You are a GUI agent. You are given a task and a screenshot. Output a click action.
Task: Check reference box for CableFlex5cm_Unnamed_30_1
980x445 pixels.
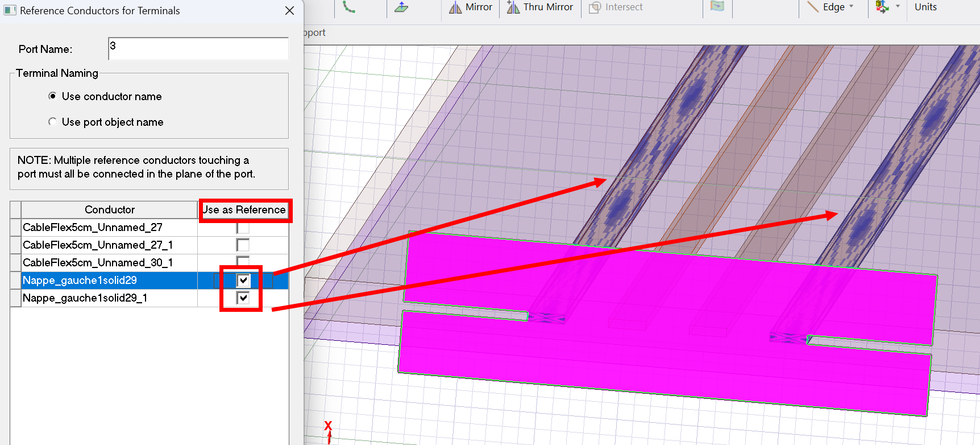click(x=243, y=262)
